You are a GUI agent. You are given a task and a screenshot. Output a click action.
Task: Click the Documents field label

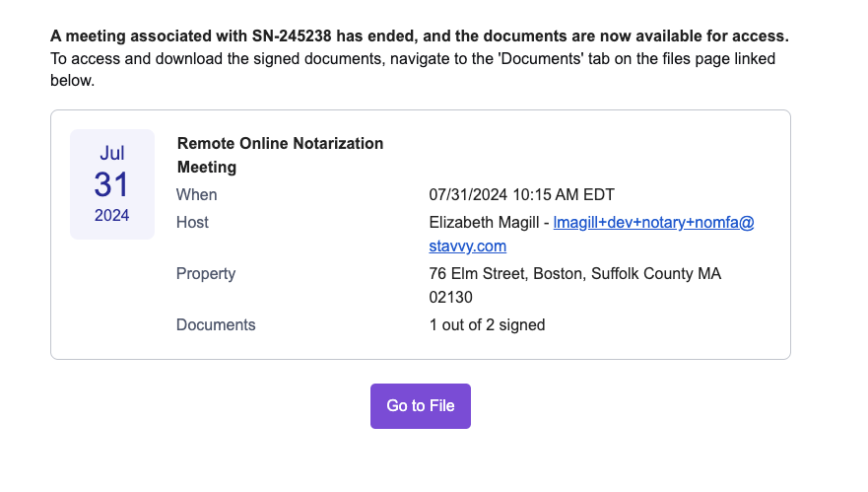tap(216, 324)
